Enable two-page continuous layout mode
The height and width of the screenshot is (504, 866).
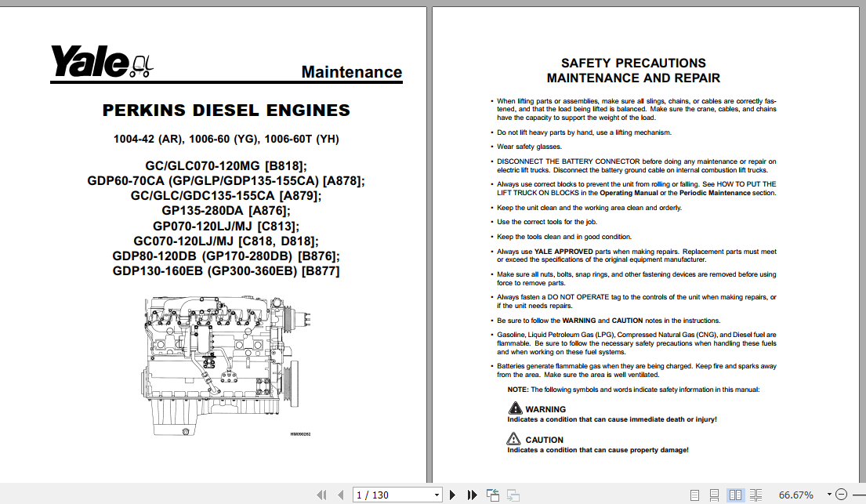point(755,495)
